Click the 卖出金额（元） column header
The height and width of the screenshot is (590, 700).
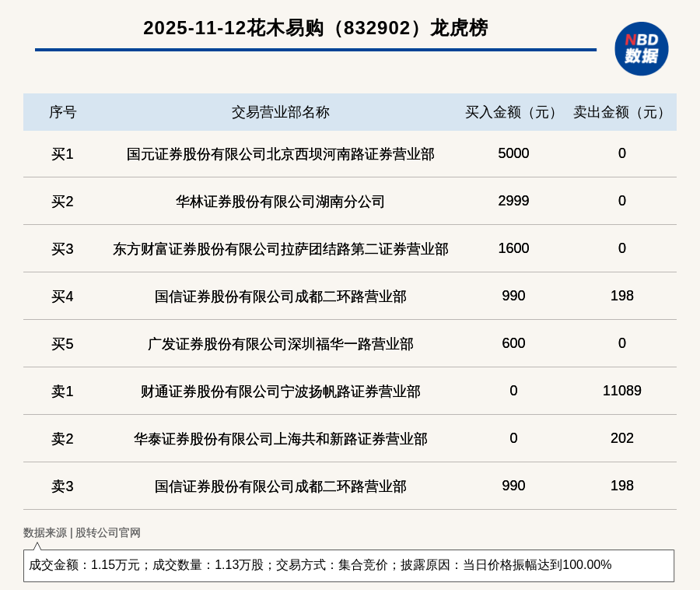coord(621,112)
